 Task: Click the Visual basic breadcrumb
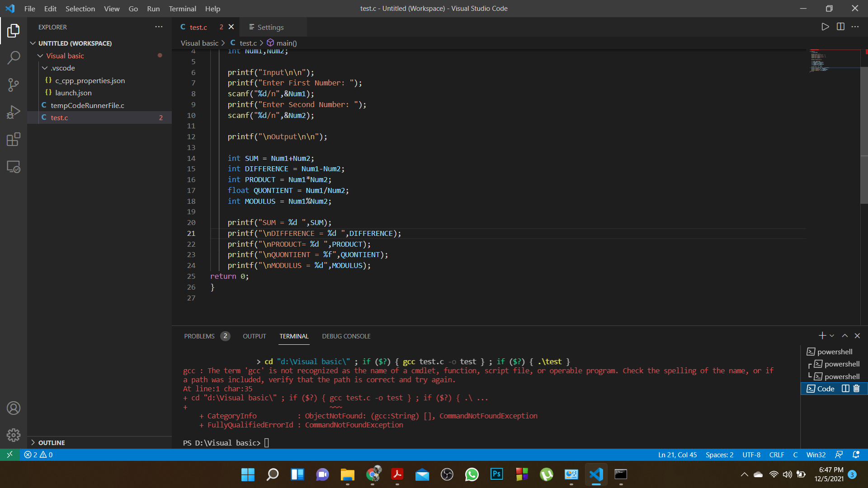click(199, 43)
